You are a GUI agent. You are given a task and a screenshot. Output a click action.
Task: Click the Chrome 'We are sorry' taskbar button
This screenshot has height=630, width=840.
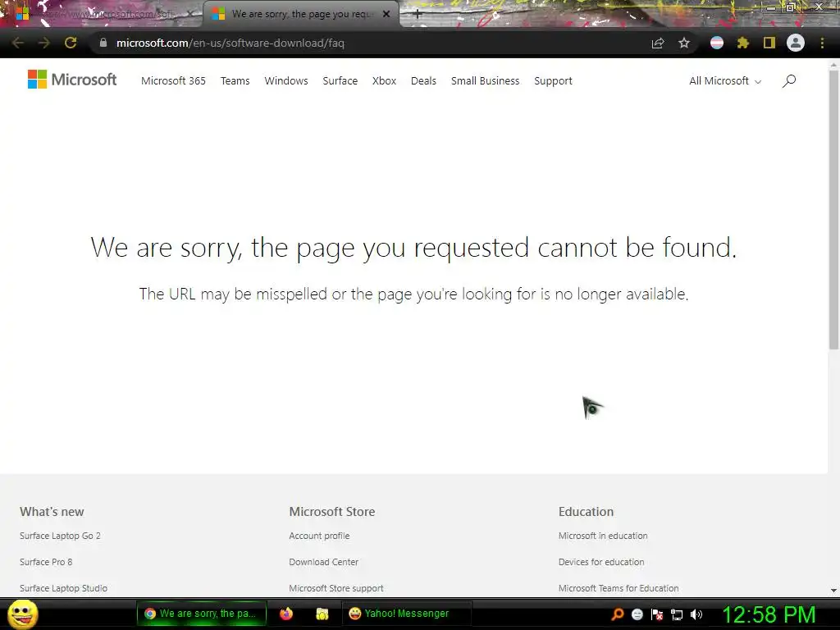click(202, 614)
